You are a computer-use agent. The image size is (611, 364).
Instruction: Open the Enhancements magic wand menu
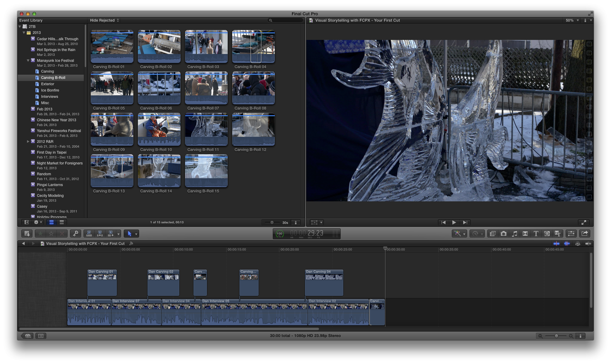pyautogui.click(x=459, y=233)
